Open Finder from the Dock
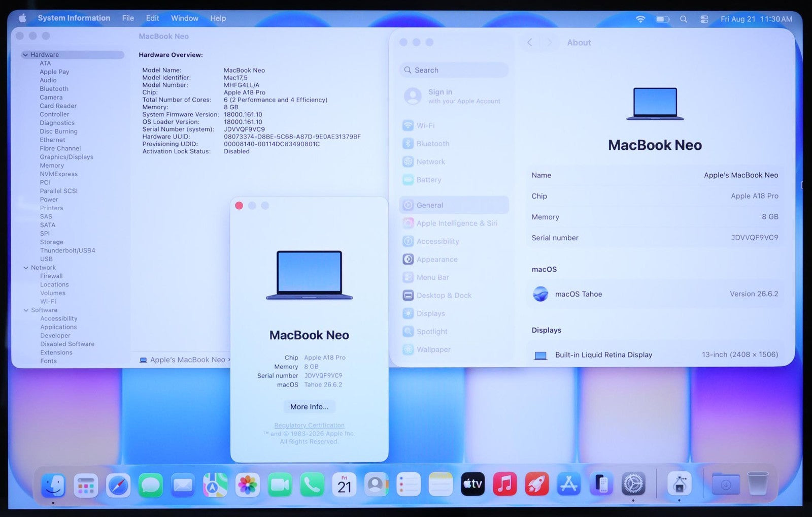Image resolution: width=812 pixels, height=517 pixels. pos(53,485)
